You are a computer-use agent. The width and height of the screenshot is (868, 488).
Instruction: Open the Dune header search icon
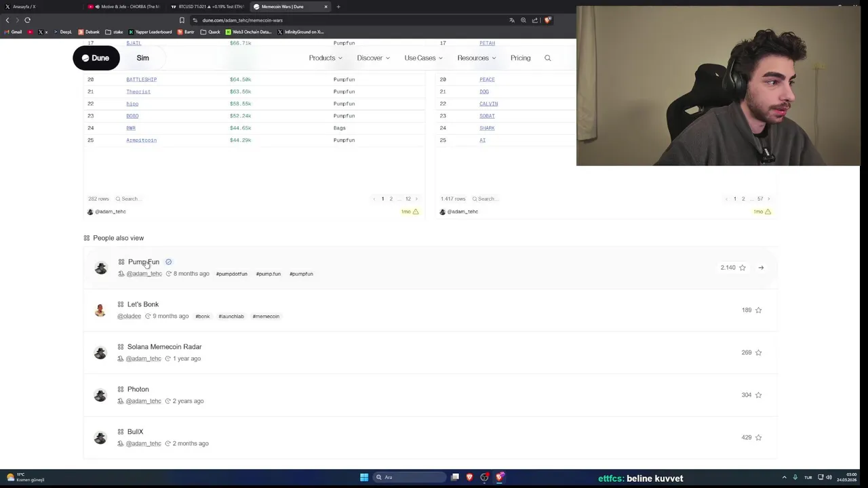click(x=548, y=58)
